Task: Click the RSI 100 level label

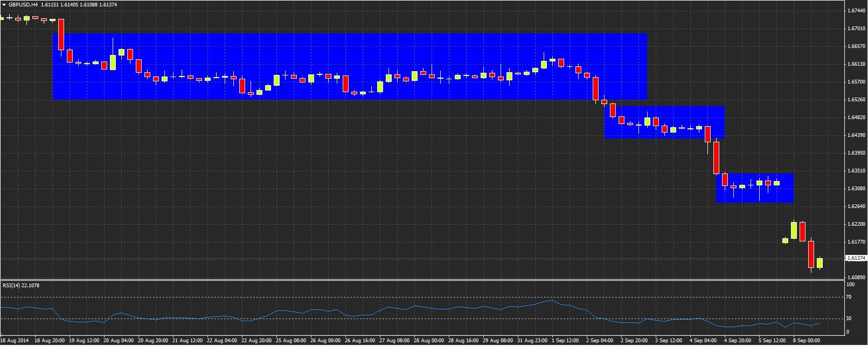Action: tap(851, 284)
